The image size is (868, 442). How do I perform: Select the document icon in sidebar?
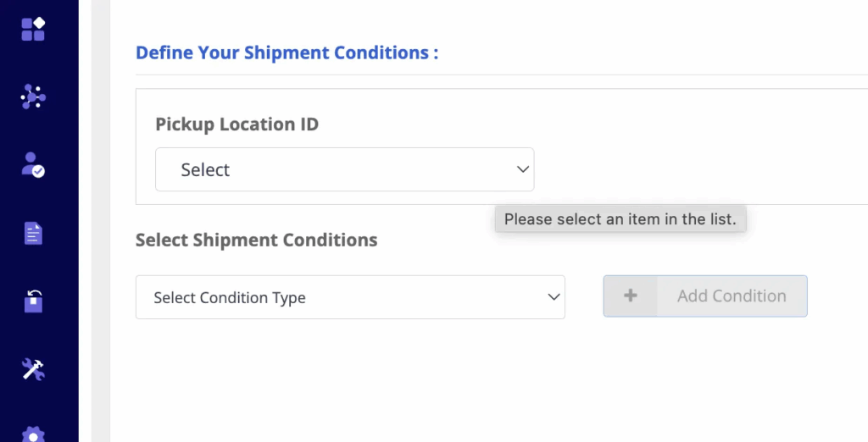(33, 233)
